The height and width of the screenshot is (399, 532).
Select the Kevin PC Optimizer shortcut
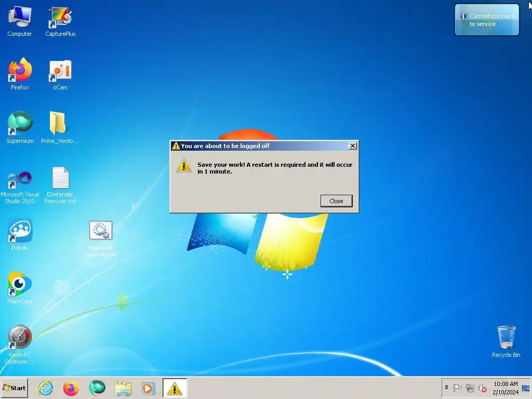pos(20,345)
